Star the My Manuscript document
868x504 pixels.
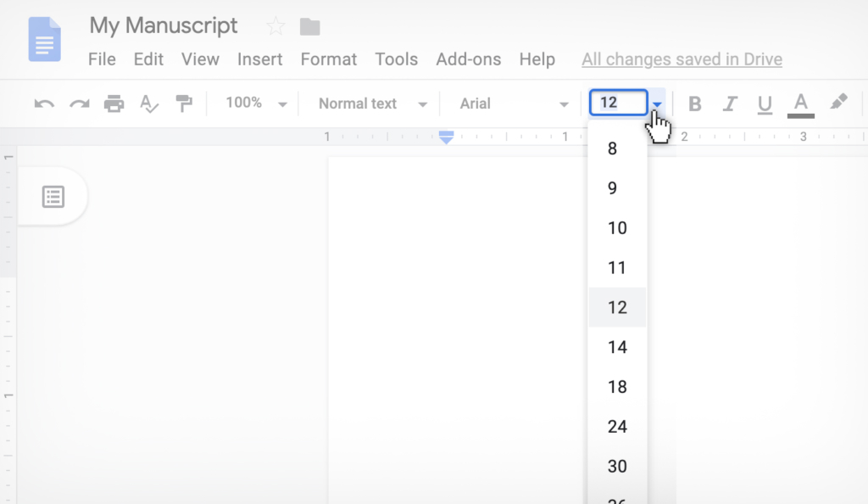click(x=275, y=26)
